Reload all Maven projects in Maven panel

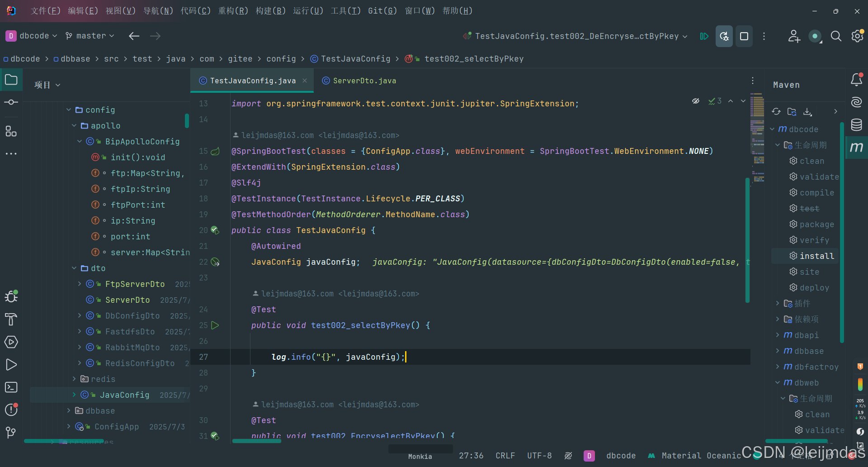pos(776,111)
